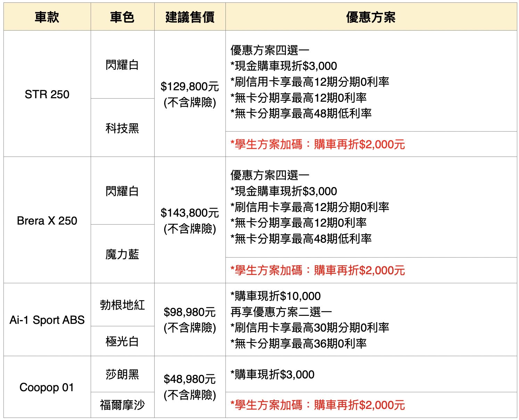This screenshot has height=420, width=519.
Task: Click the 建議售價 column header
Action: [x=190, y=17]
